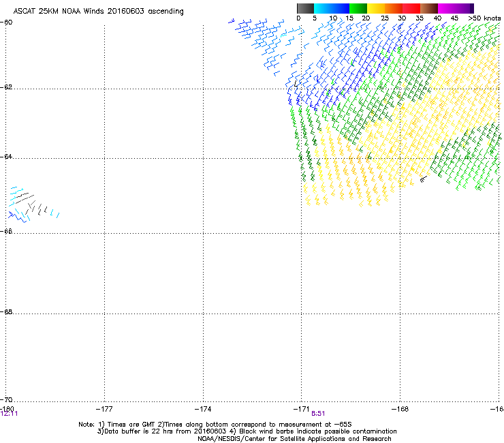Click the legend label '25'
The width and height of the screenshot is (504, 443).
385,18
